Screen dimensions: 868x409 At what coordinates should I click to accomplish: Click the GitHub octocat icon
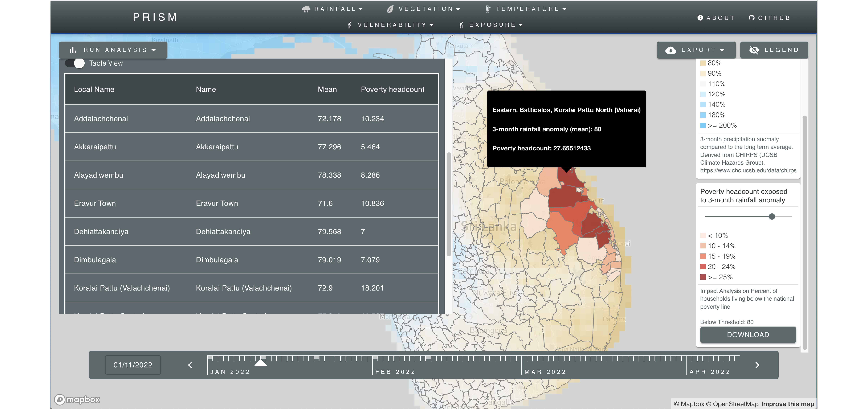[x=752, y=18]
